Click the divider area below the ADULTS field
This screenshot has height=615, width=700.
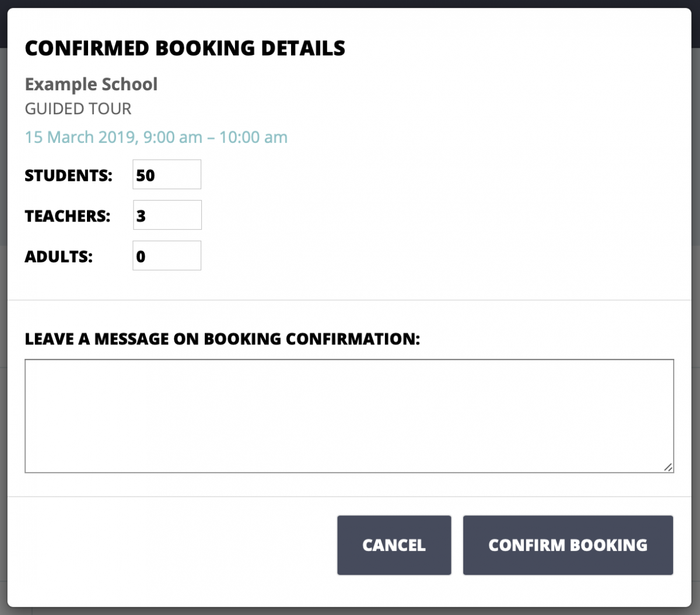pyautogui.click(x=349, y=299)
